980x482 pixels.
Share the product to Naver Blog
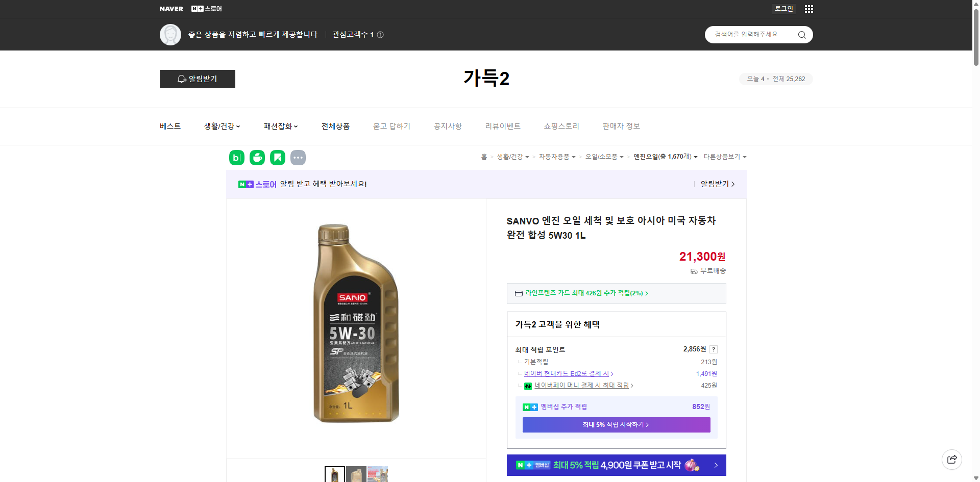236,157
